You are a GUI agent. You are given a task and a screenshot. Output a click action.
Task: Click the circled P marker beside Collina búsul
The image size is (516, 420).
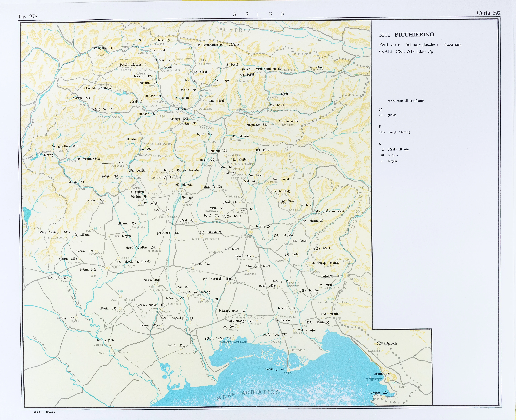[x=168, y=40]
